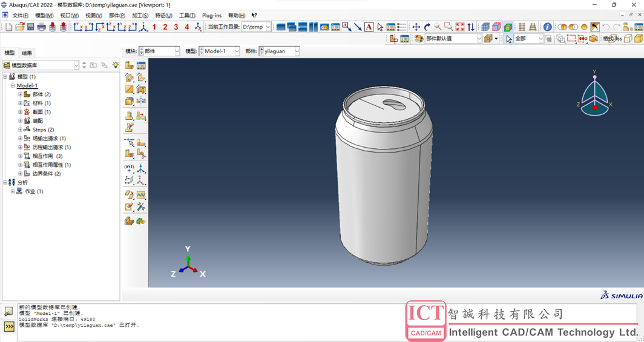Select the Pan View tool
Image resolution: width=644 pixels, height=342 pixels.
click(416, 27)
